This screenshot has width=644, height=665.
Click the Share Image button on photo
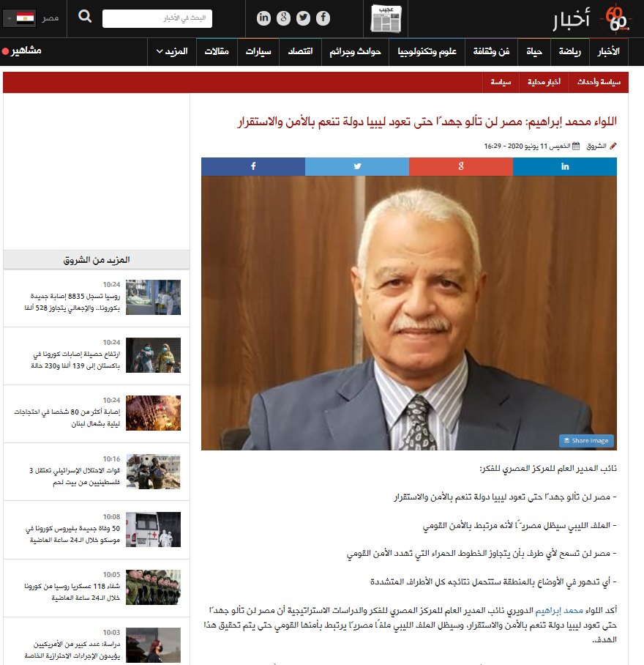pyautogui.click(x=587, y=441)
